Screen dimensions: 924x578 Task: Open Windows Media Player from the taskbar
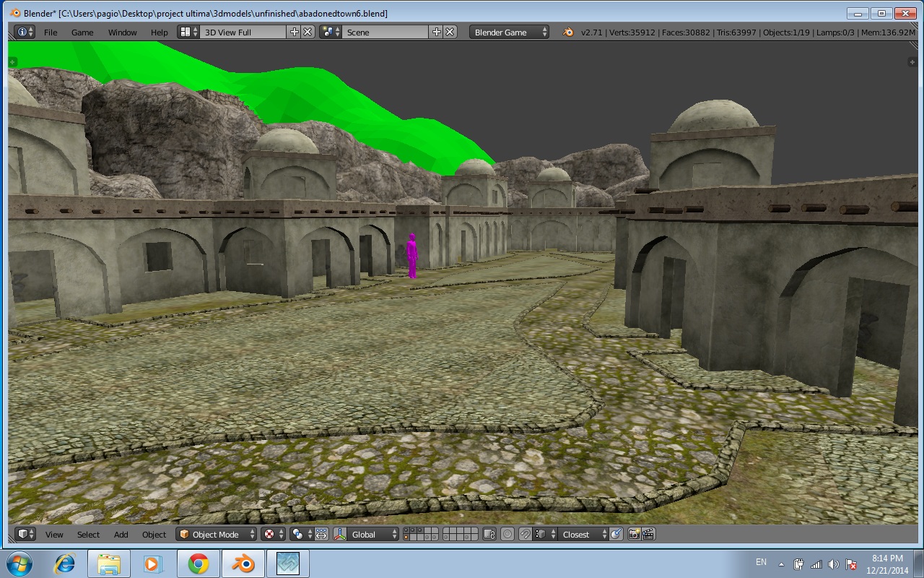point(153,564)
